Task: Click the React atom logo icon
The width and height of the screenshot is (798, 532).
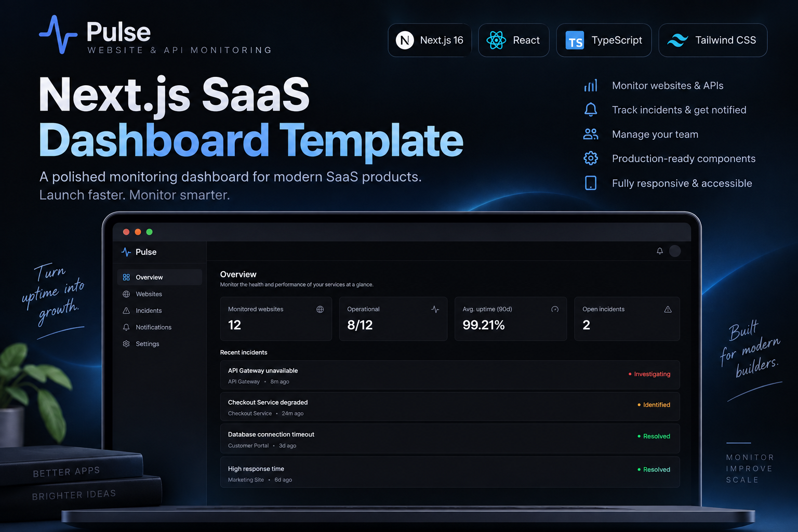Action: [496, 40]
